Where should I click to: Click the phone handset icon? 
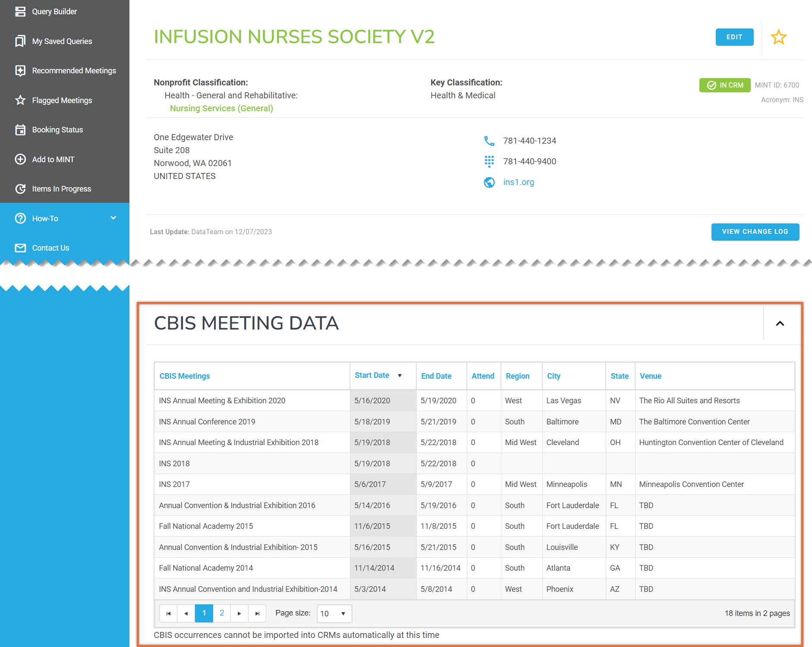489,141
